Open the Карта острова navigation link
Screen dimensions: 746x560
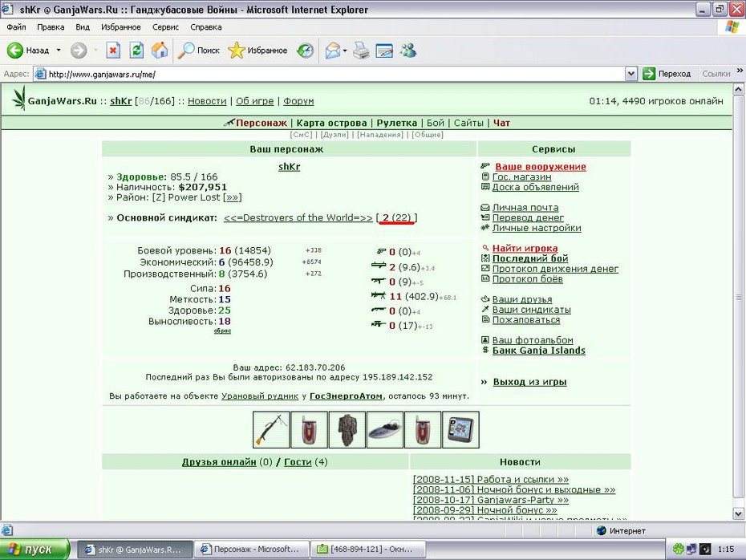(x=331, y=123)
